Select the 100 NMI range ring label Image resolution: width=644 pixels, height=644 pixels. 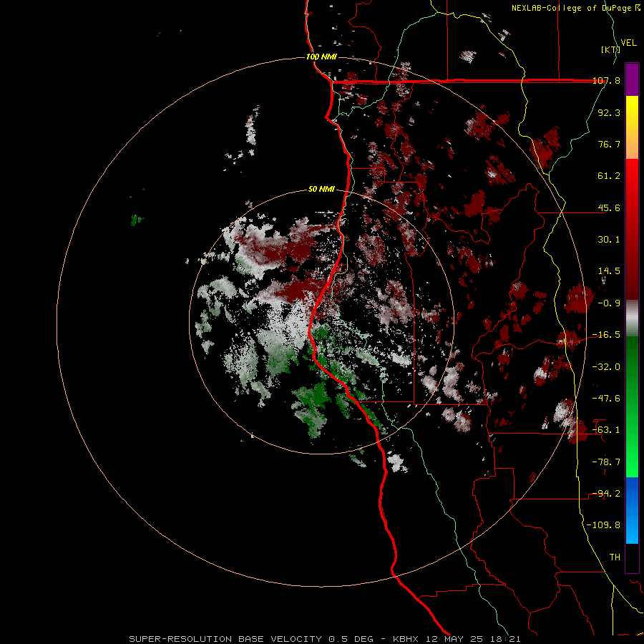point(321,57)
